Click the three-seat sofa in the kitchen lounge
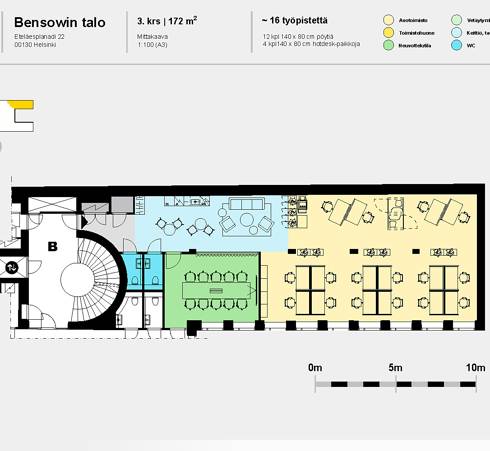Screen dimensions: 490x451 click(x=247, y=204)
